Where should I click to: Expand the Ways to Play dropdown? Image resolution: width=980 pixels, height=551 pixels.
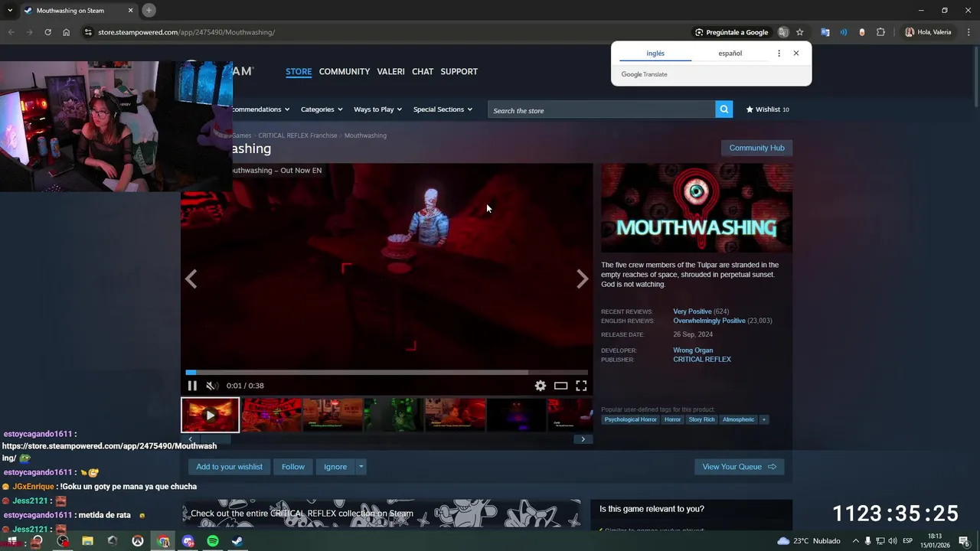(x=377, y=109)
